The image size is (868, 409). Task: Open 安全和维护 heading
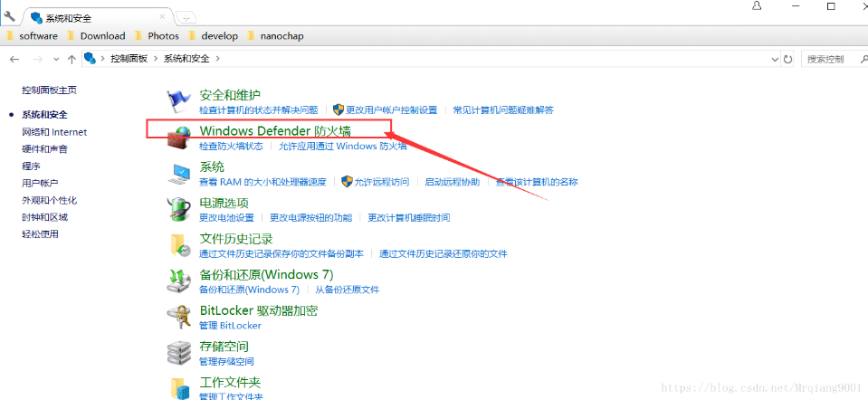[x=230, y=95]
